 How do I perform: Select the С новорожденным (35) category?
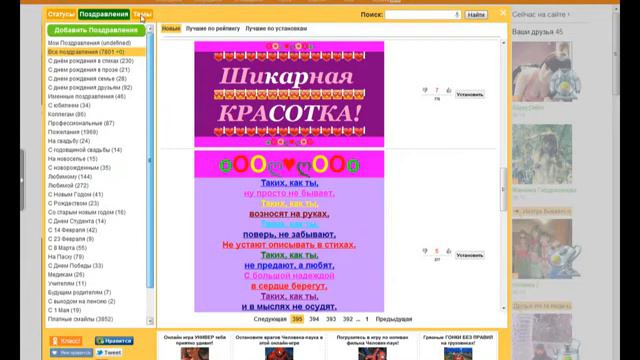[x=79, y=168]
